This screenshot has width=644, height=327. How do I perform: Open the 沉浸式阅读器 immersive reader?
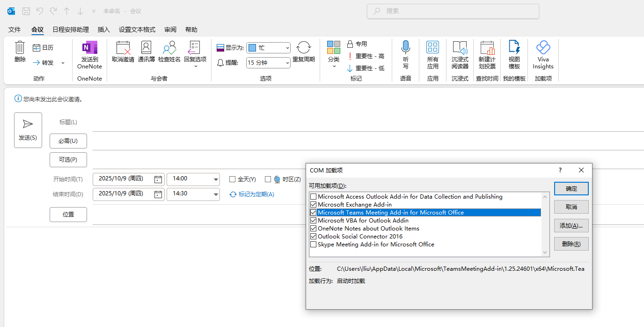pyautogui.click(x=460, y=48)
